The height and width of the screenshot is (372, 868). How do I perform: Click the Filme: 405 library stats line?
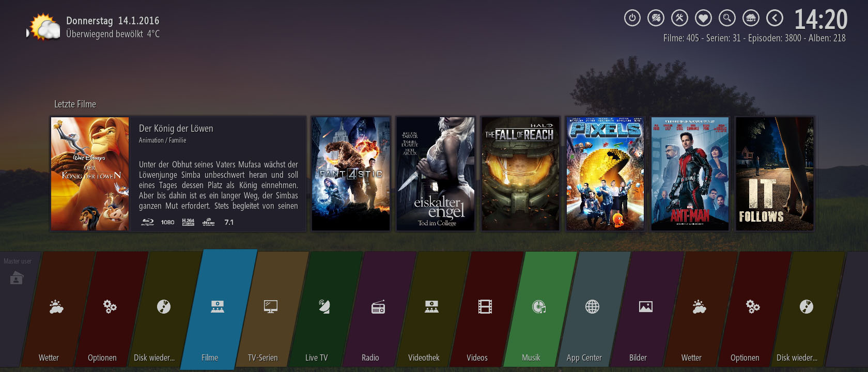click(x=754, y=38)
